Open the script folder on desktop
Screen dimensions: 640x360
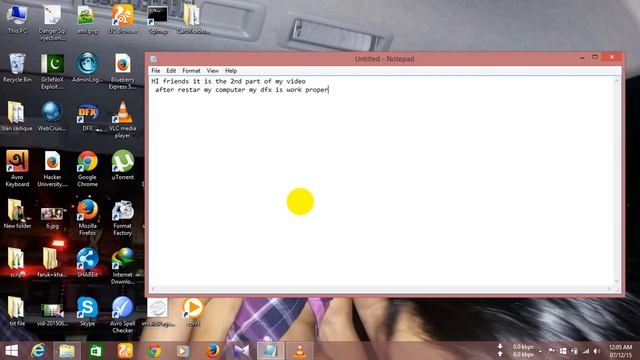point(17,262)
